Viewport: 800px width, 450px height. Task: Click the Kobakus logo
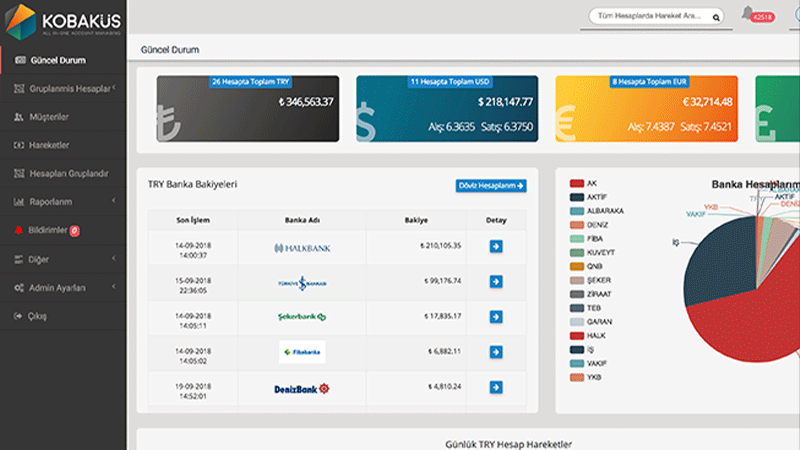point(63,21)
